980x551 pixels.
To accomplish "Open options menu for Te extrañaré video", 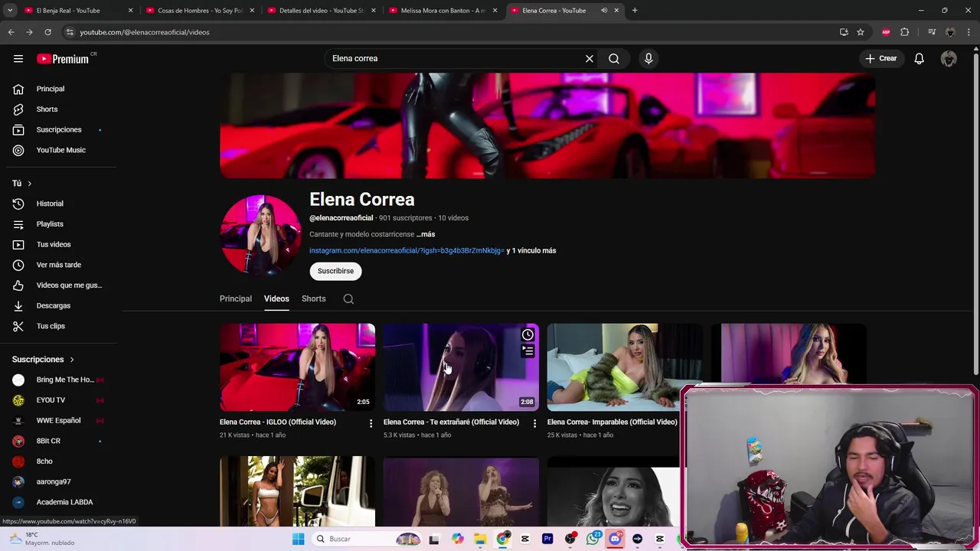I will [x=534, y=423].
